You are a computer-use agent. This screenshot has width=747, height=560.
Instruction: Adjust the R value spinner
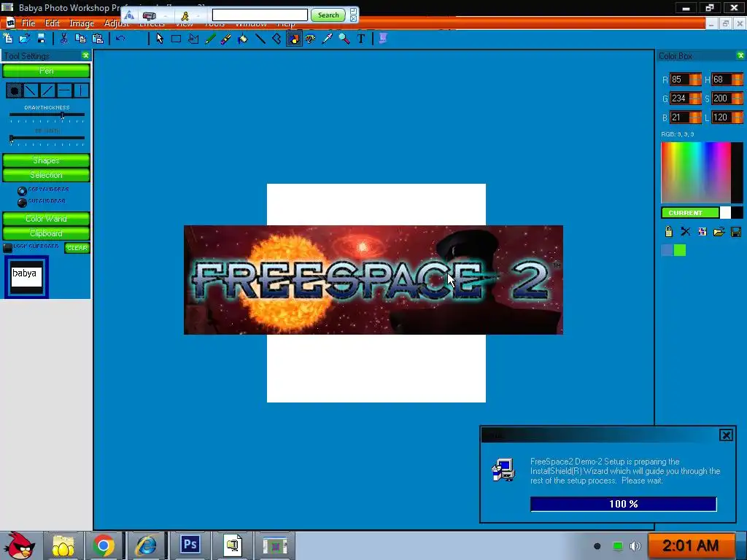pyautogui.click(x=695, y=79)
